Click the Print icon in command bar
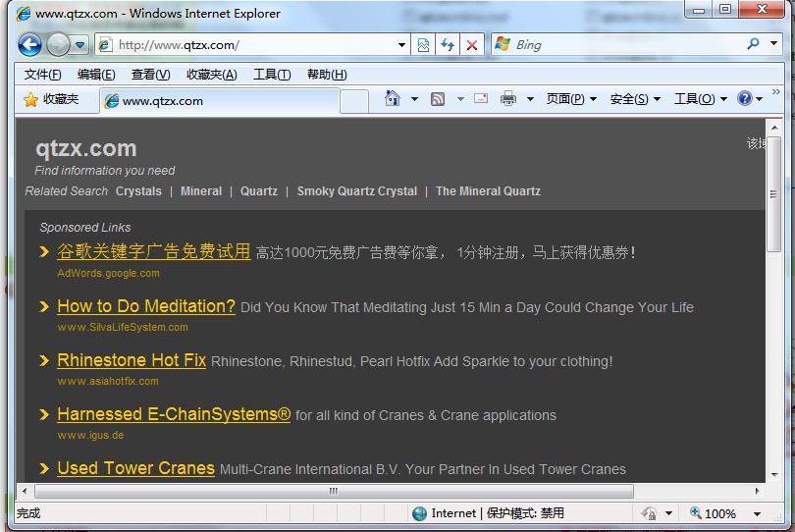 507,99
